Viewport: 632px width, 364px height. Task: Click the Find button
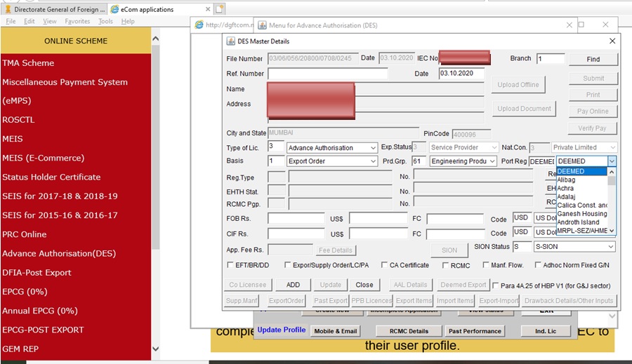[593, 59]
